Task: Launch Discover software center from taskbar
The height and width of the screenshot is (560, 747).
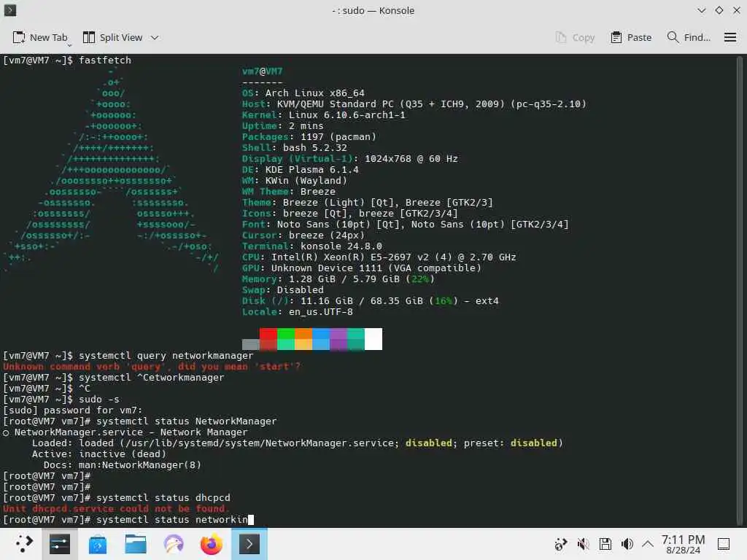Action: [98, 544]
